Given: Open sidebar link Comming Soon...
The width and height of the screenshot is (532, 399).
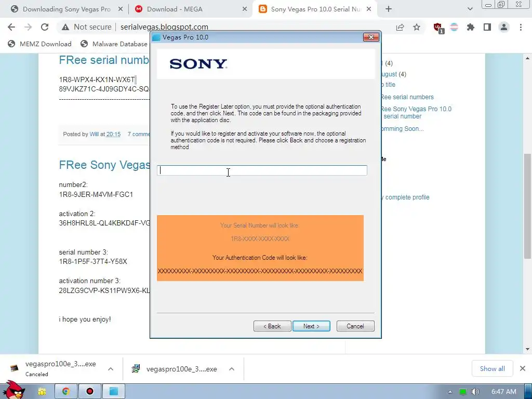Looking at the screenshot, I should point(403,129).
